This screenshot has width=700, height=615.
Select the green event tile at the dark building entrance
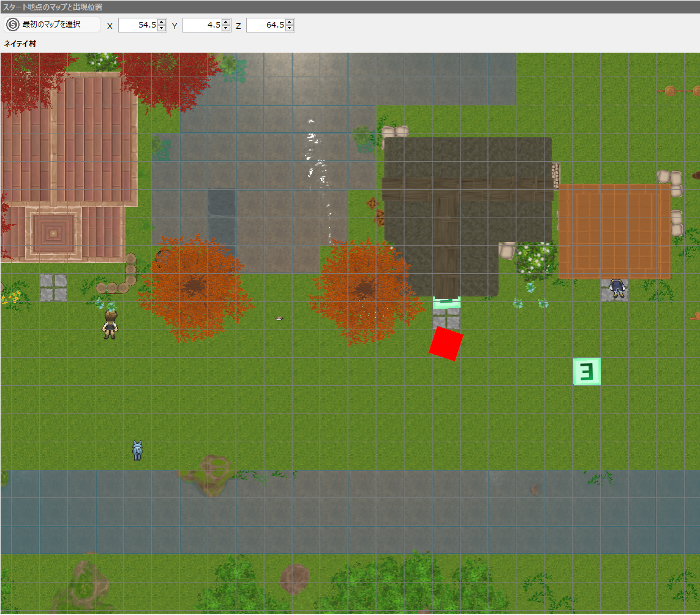click(x=446, y=301)
